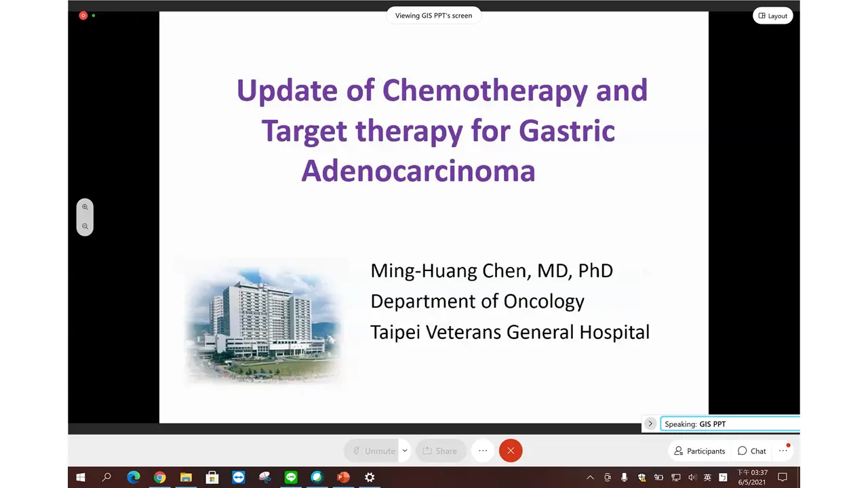
Task: Toggle the Participants panel
Action: click(699, 451)
